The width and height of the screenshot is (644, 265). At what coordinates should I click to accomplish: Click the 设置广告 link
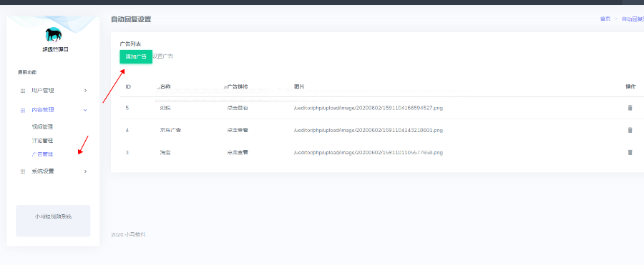pyautogui.click(x=163, y=56)
